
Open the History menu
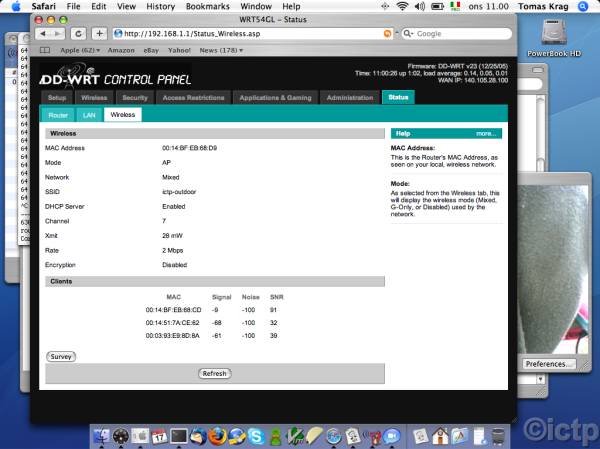point(160,6)
